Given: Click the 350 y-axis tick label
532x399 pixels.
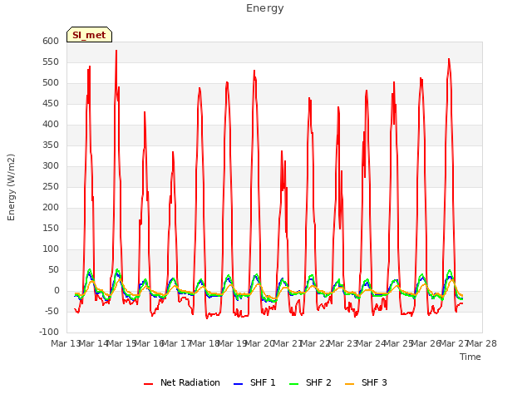Looking at the screenshot, I should tap(51, 145).
